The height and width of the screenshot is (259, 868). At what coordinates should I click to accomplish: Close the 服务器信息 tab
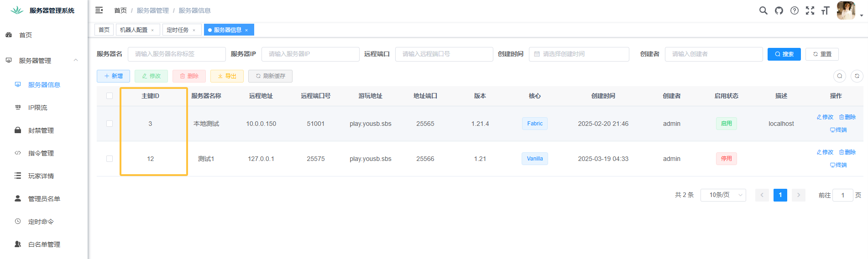(246, 30)
